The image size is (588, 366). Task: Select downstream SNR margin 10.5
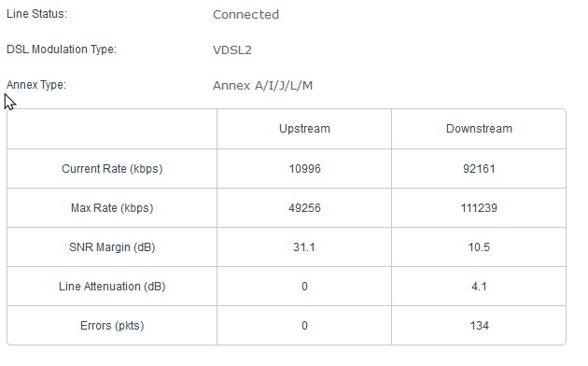pos(479,247)
